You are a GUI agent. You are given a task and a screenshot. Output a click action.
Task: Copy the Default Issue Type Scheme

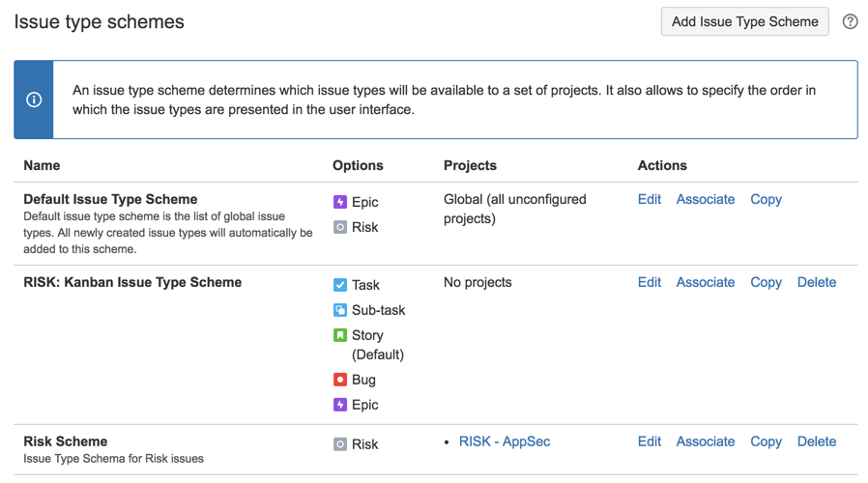pyautogui.click(x=766, y=199)
